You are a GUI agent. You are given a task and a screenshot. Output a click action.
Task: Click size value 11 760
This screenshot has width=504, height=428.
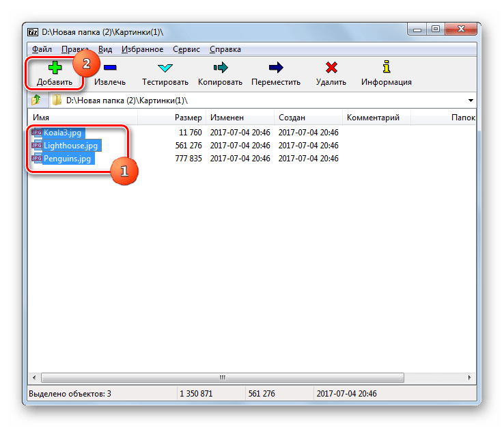(x=191, y=133)
